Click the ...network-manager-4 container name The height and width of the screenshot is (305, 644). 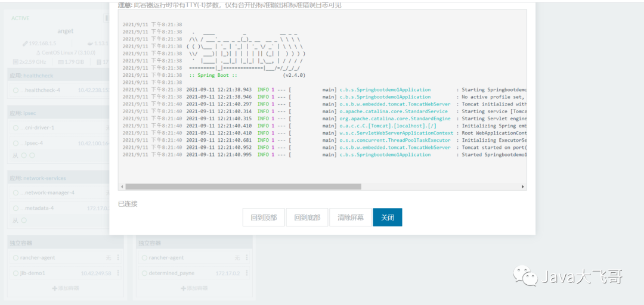pyautogui.click(x=47, y=192)
